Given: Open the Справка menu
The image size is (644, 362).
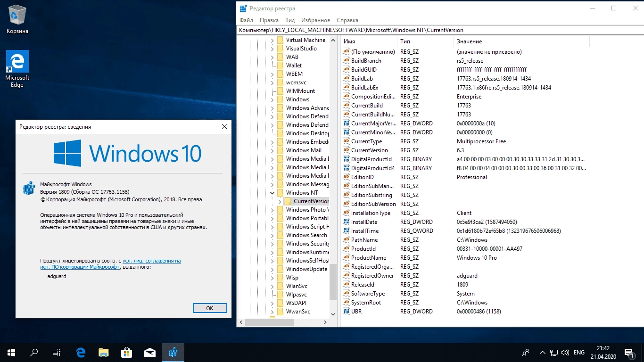Looking at the screenshot, I should coord(347,20).
